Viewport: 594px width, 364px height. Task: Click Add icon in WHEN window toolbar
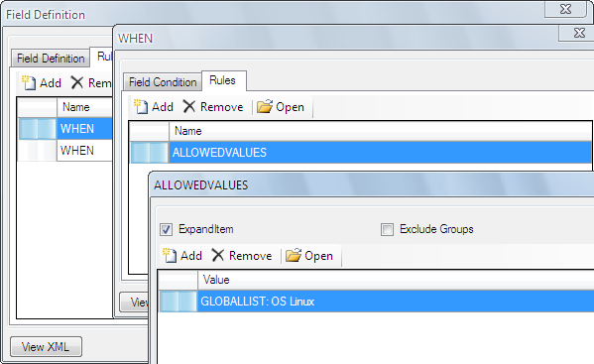(141, 107)
